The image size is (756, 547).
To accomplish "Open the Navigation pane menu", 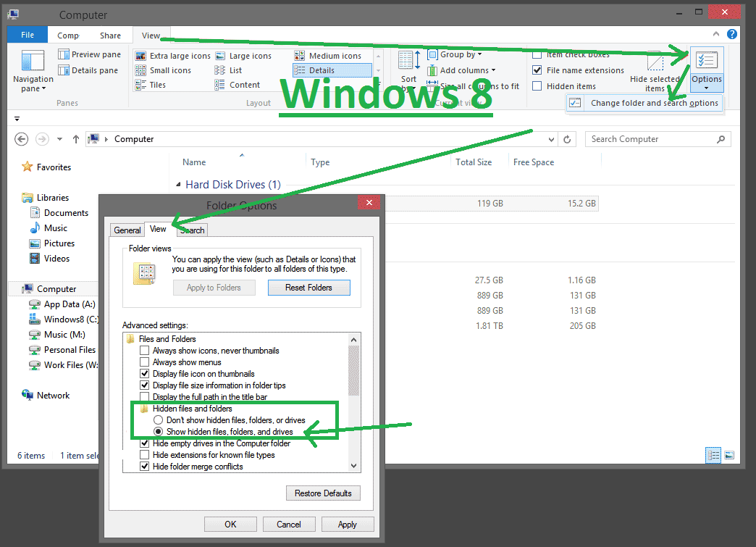I will pos(33,70).
